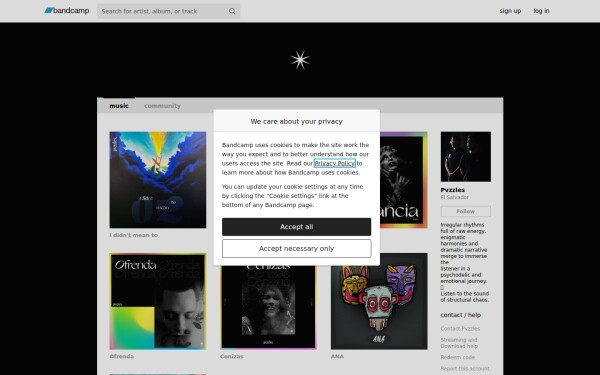Screen dimensions: 600x375
Task: Open the I didn't mean to title link
Action: pyautogui.click(x=134, y=235)
